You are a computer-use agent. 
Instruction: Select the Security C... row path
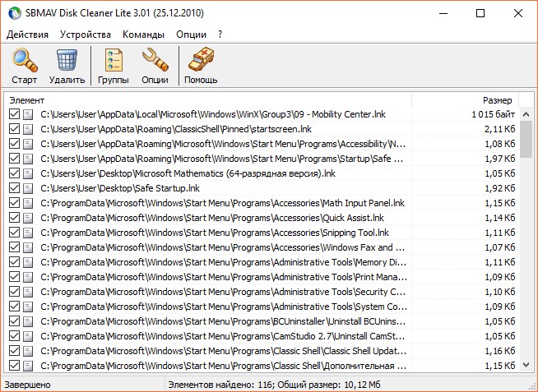click(223, 292)
